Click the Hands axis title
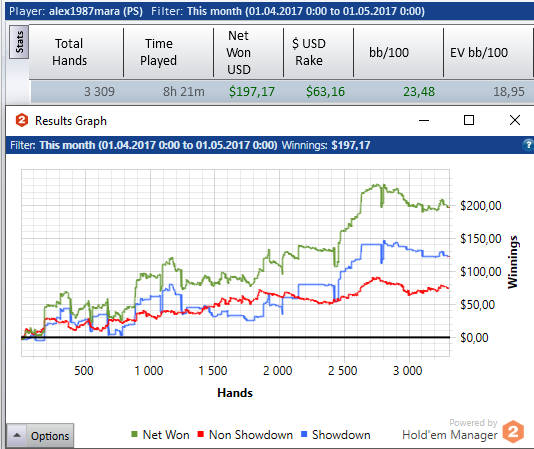The width and height of the screenshot is (534, 449). click(235, 393)
